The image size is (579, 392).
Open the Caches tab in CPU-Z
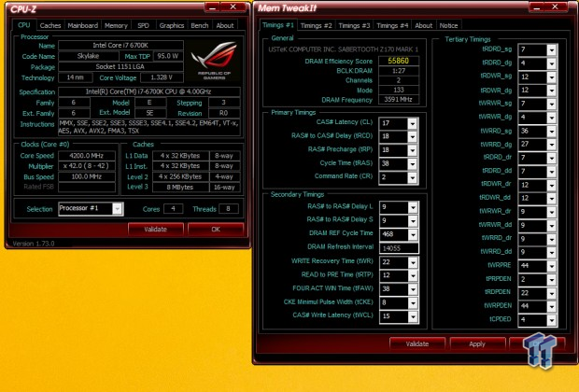pos(50,25)
